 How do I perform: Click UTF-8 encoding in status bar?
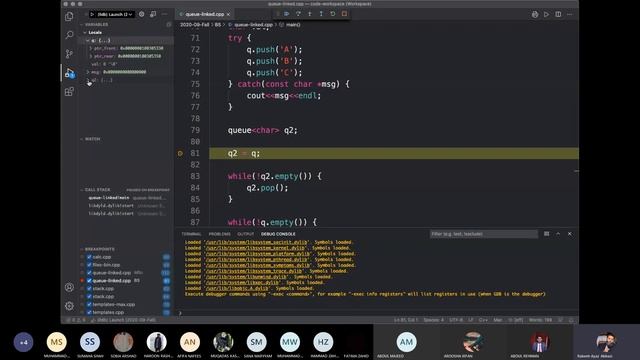tap(456, 320)
